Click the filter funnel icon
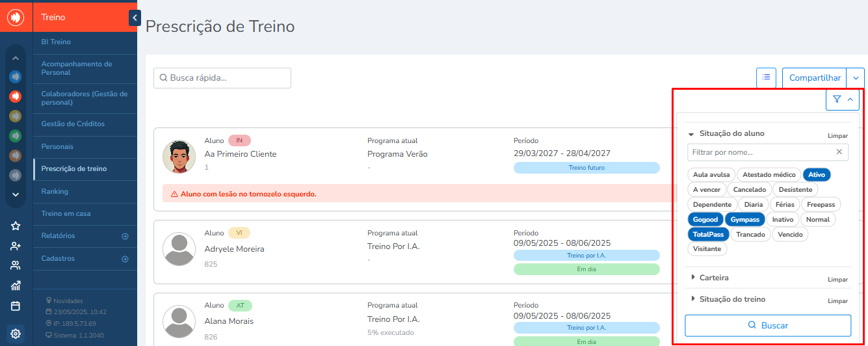 tap(837, 100)
